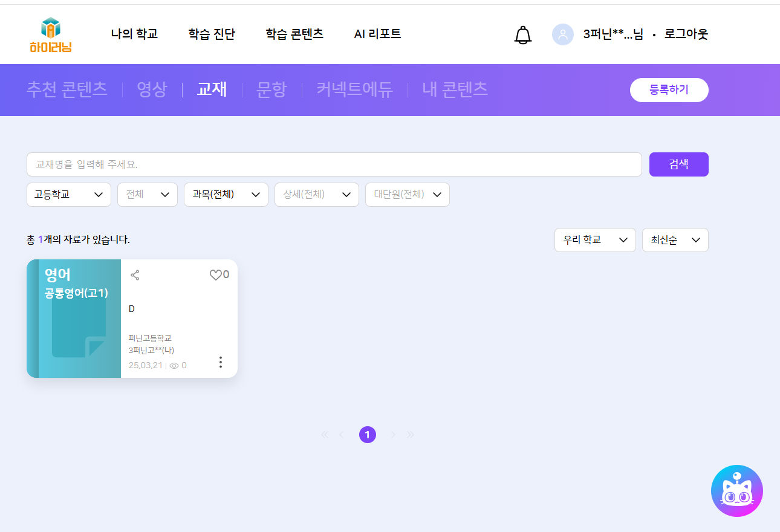Jump to the last page double arrow

click(411, 435)
